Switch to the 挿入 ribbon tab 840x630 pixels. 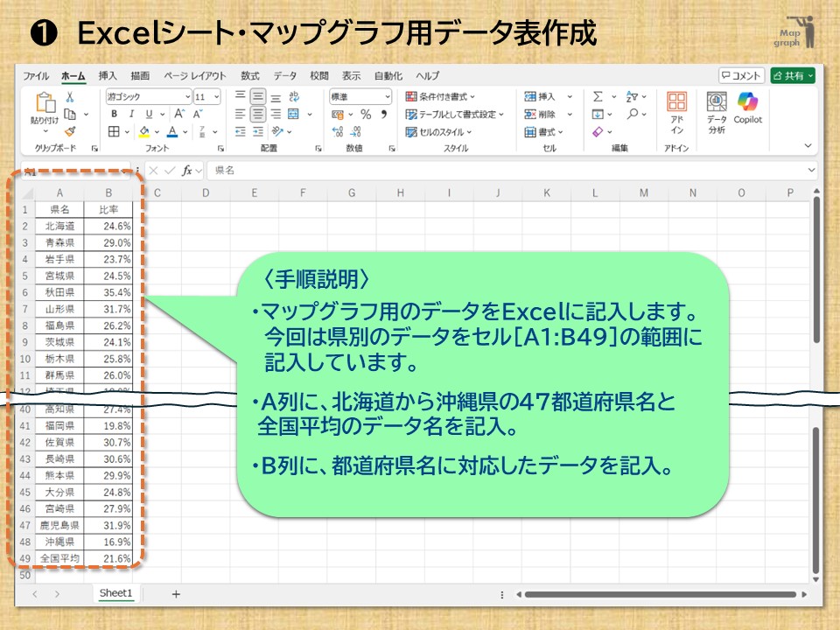tap(107, 76)
